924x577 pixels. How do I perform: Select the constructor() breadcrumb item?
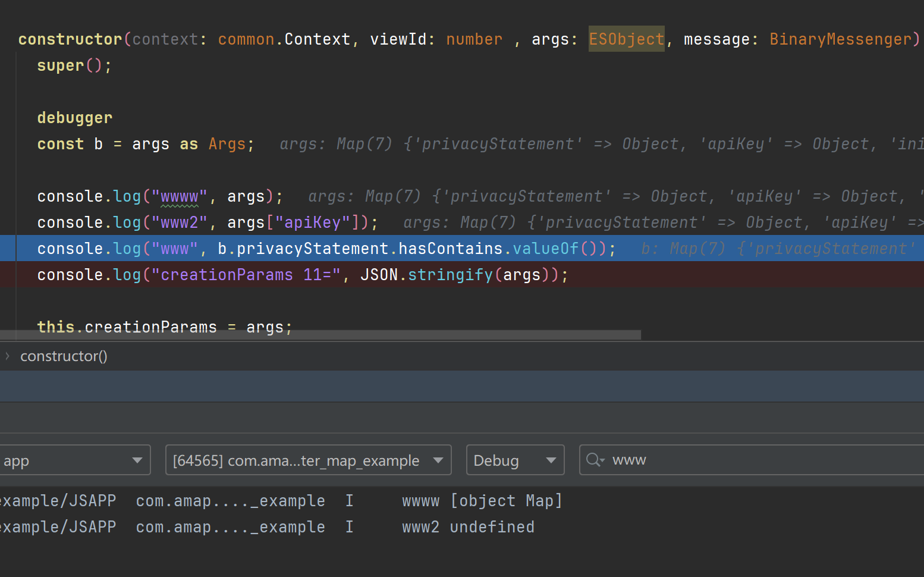[x=64, y=356]
